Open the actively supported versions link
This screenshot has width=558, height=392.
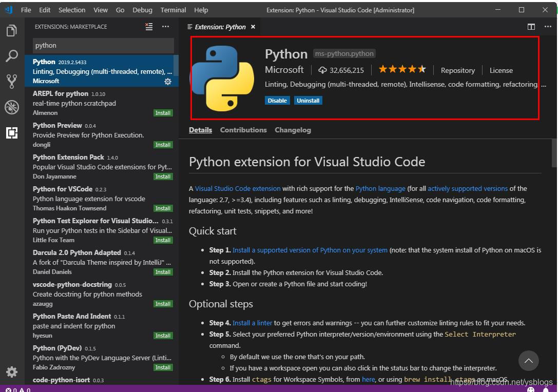pyautogui.click(x=468, y=188)
